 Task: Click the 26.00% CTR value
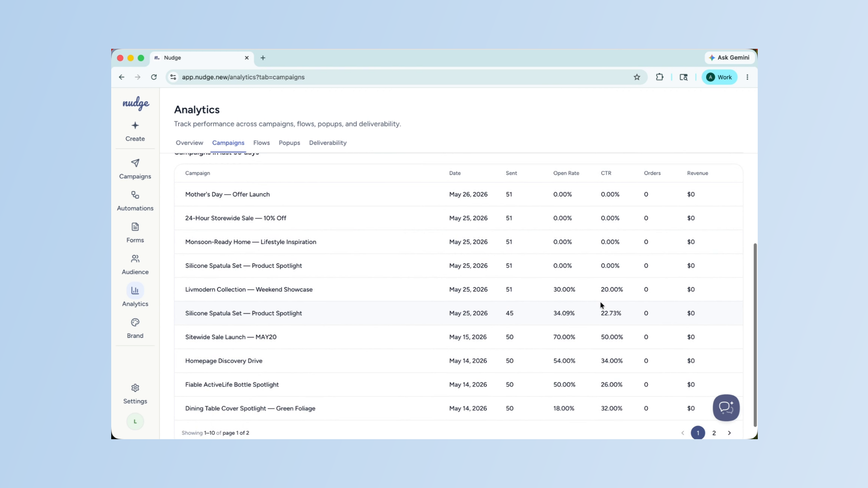coord(611,385)
